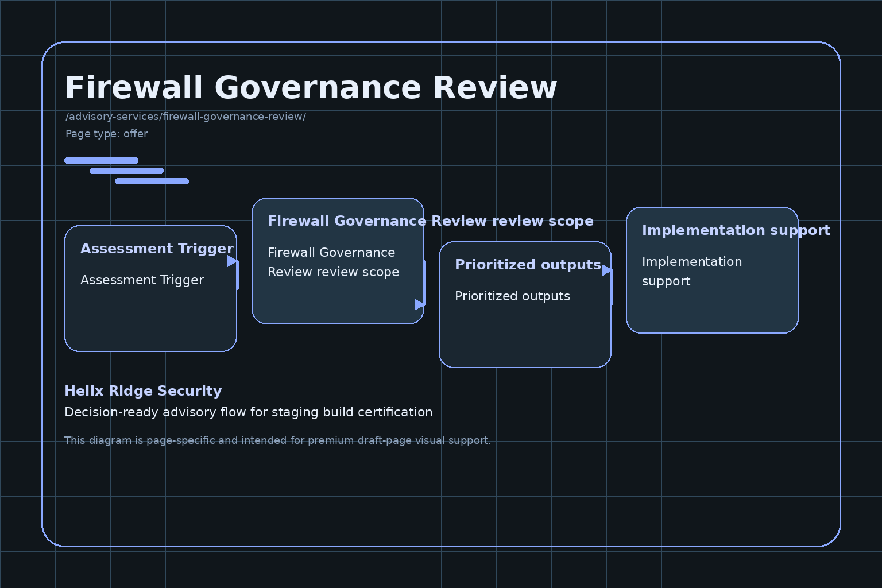Select the /advisory-services/firewall-governance-review/ URL path text
The width and height of the screenshot is (882, 588).
coord(185,117)
